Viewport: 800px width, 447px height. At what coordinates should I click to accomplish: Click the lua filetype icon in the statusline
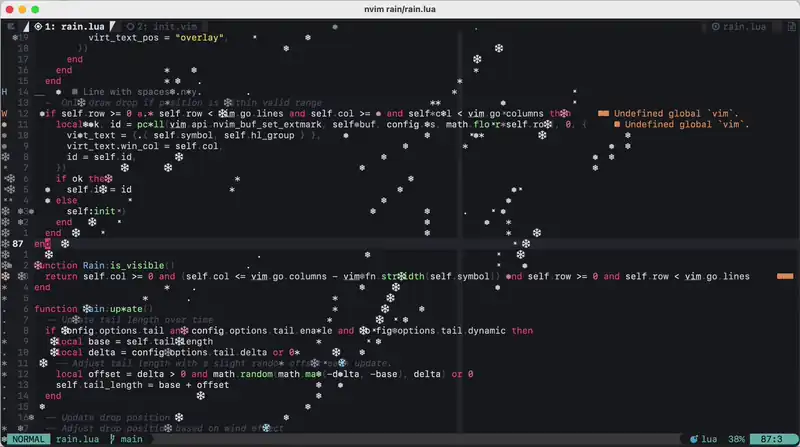point(694,439)
